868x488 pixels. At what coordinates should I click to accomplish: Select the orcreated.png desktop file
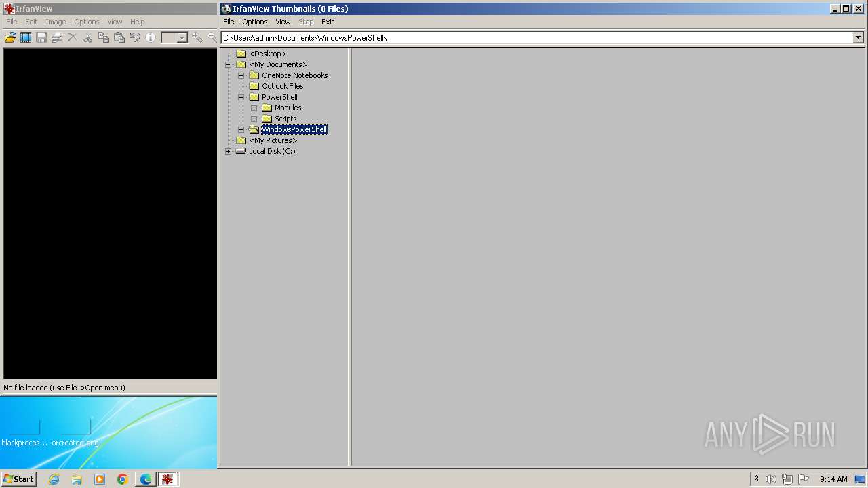pyautogui.click(x=75, y=434)
